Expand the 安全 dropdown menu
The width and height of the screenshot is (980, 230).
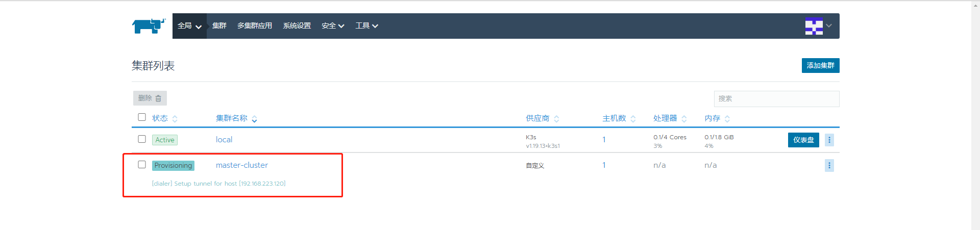[x=333, y=26]
